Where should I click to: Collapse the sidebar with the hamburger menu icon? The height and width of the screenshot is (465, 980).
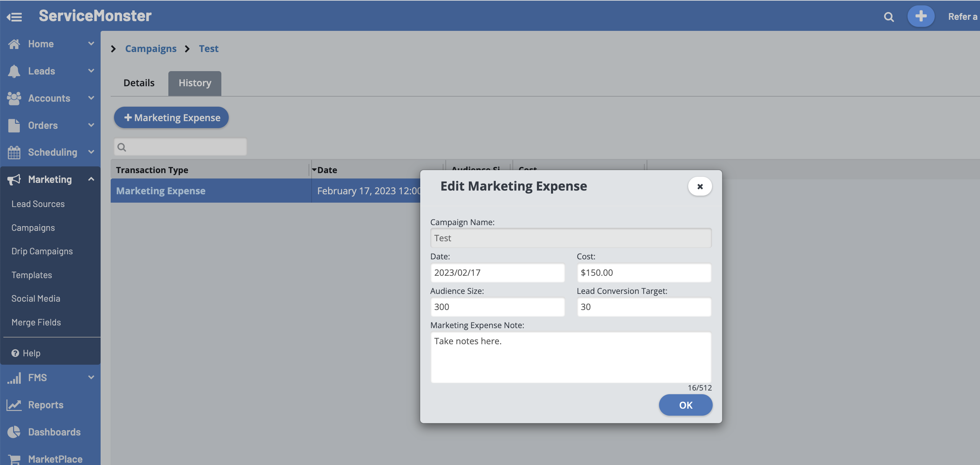point(14,17)
